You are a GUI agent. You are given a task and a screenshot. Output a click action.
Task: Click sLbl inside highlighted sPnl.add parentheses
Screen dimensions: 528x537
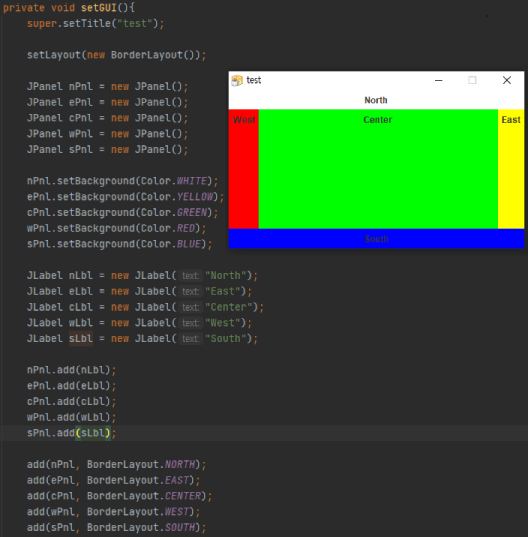[x=93, y=433]
